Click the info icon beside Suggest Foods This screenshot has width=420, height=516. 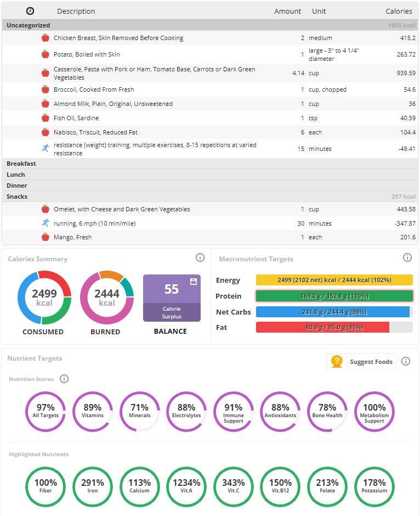click(406, 361)
